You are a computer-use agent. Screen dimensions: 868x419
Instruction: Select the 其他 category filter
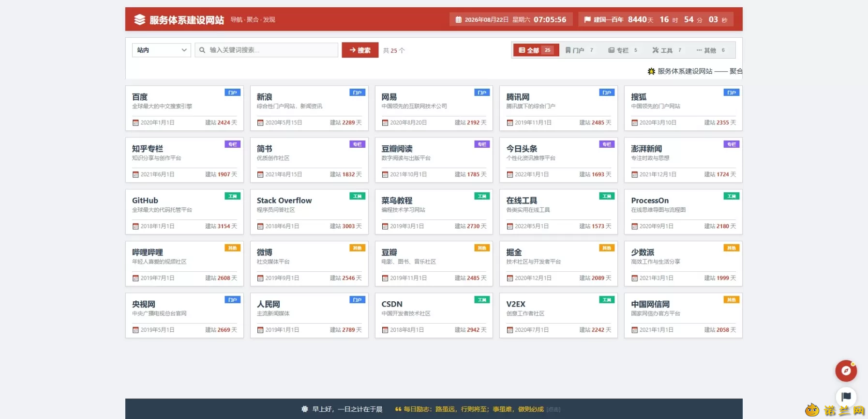[x=711, y=50]
